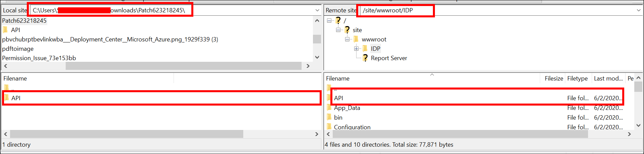Click the Configuration folder icon
This screenshot has height=154, width=644.
pos(329,127)
